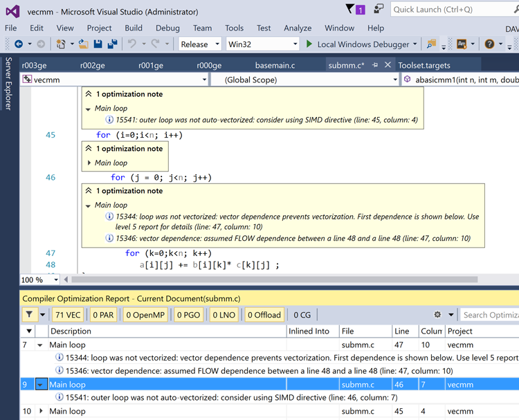Viewport: 519px width, 420px height.
Task: Click the Open File folder icon
Action: [83, 44]
